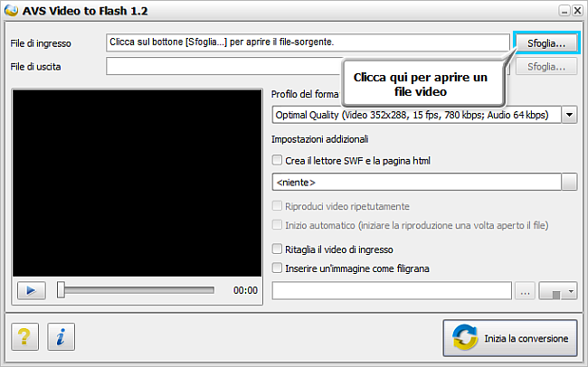The image size is (588, 367).
Task: Enable Crea il lettore SWF e la pagina html
Action: click(277, 160)
